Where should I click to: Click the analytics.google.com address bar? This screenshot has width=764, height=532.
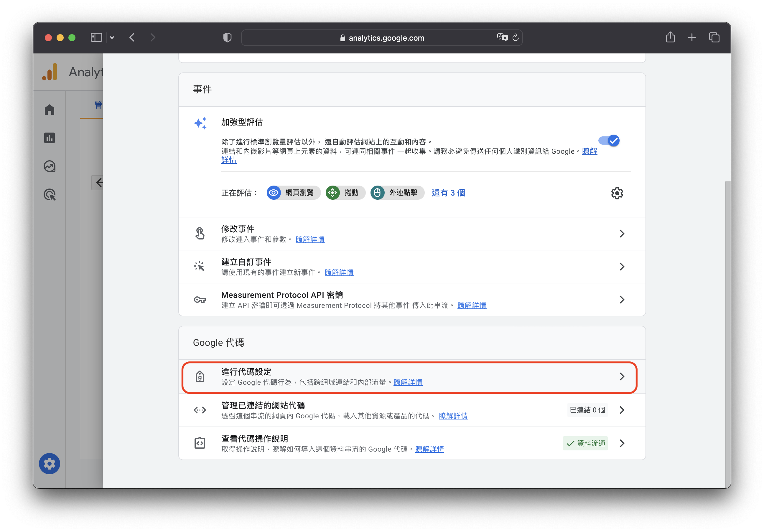(382, 38)
